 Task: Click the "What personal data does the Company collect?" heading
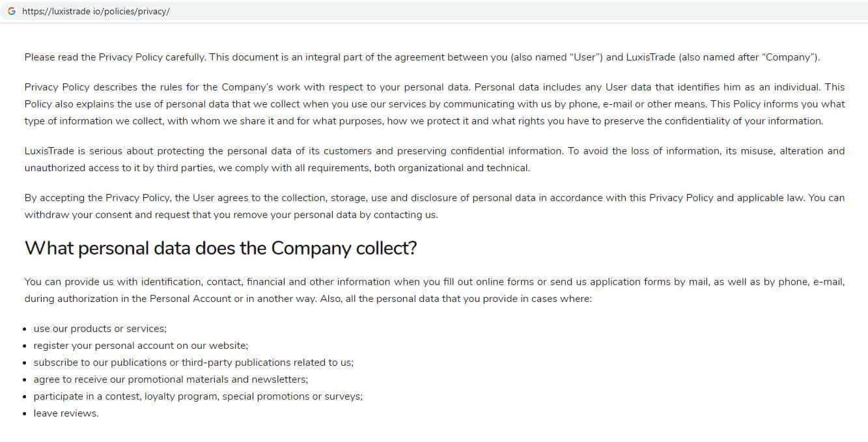point(220,249)
